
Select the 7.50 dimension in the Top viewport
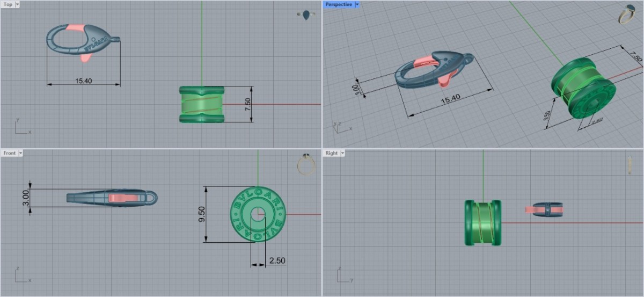click(x=247, y=104)
